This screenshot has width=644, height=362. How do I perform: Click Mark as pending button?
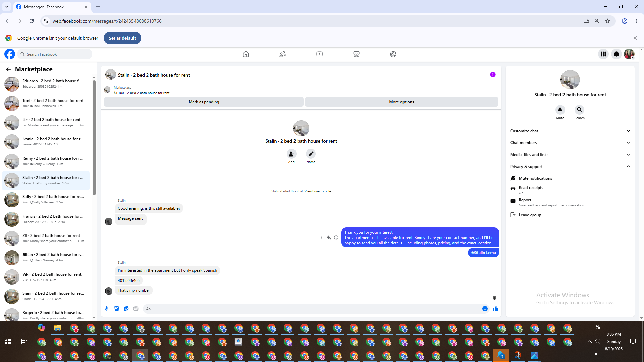tap(204, 102)
